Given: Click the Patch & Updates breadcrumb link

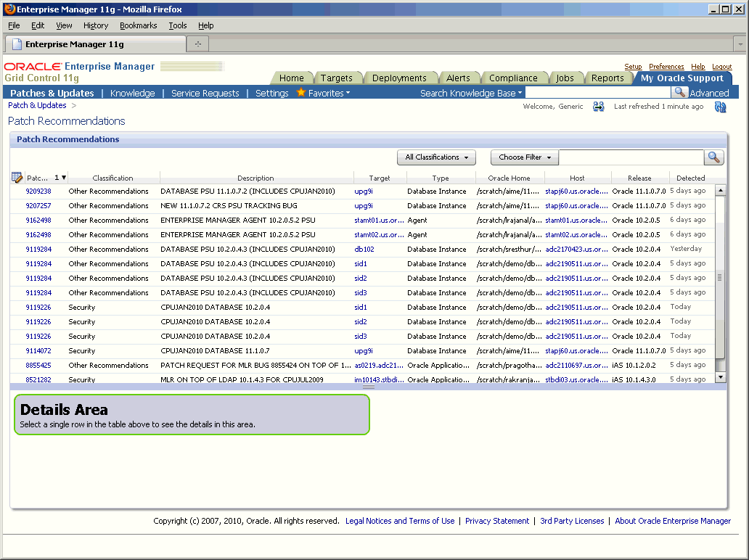Looking at the screenshot, I should [37, 105].
